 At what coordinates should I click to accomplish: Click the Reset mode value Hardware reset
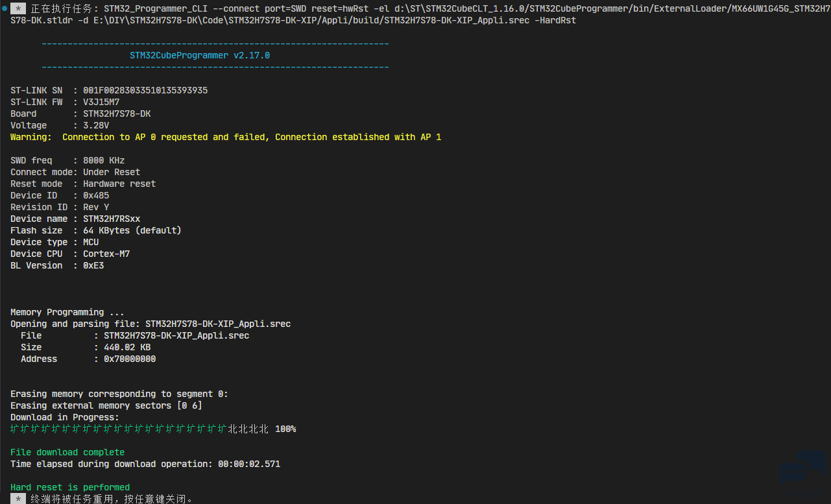(119, 184)
